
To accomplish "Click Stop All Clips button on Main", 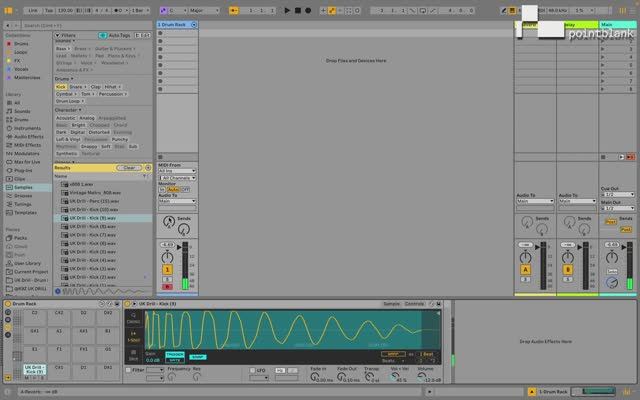I will point(603,157).
